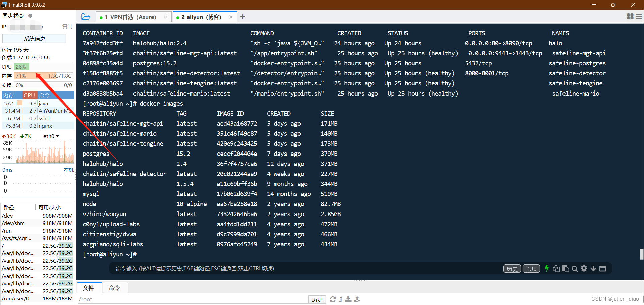Click the 内存 usage bar
The width and height of the screenshot is (644, 305).
point(44,76)
